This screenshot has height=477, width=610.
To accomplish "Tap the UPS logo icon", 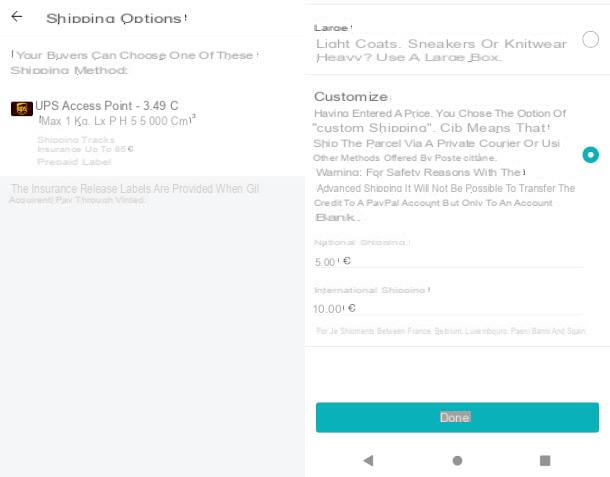I will pyautogui.click(x=22, y=109).
